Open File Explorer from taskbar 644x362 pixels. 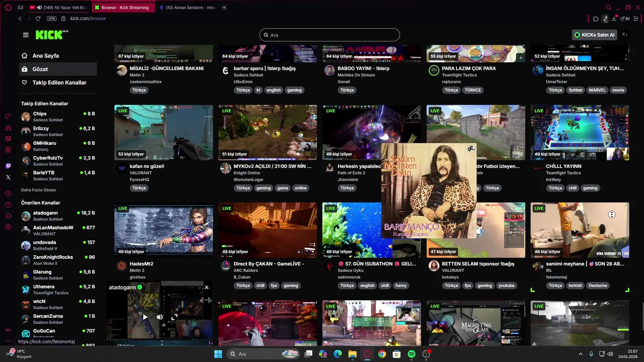point(353,354)
